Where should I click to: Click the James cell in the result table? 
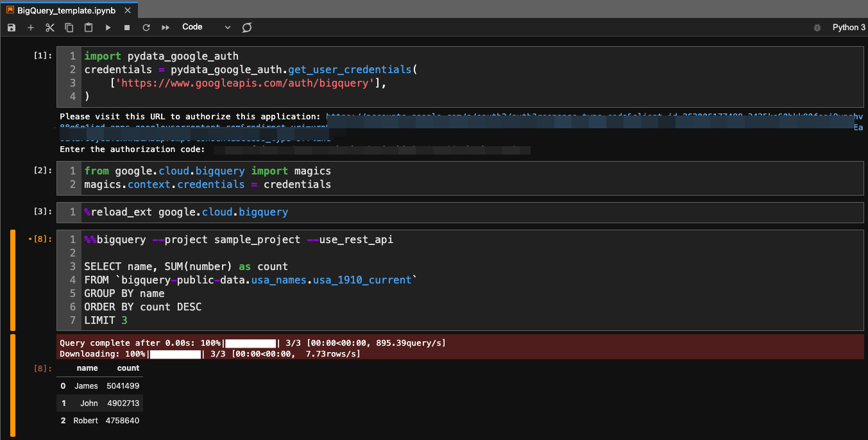86,386
